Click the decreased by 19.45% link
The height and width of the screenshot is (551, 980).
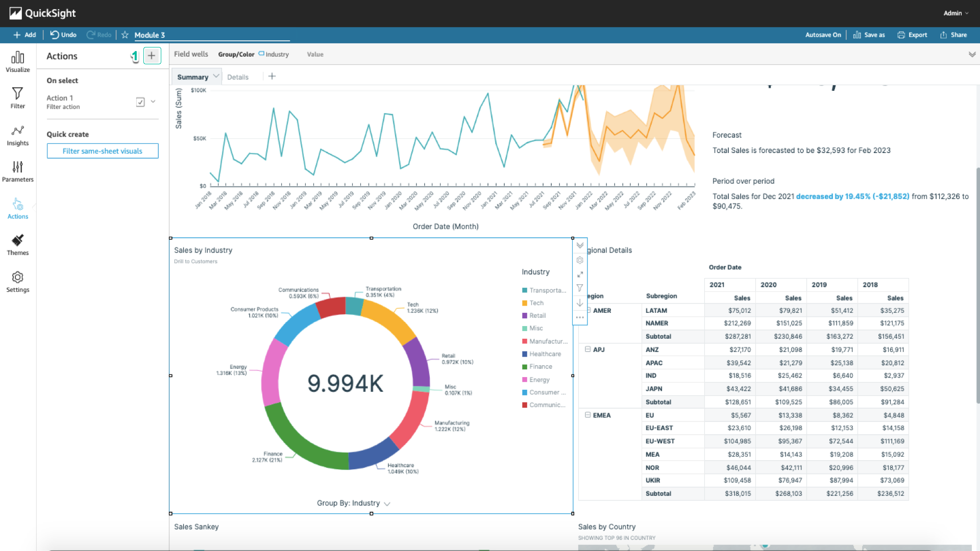click(x=852, y=196)
